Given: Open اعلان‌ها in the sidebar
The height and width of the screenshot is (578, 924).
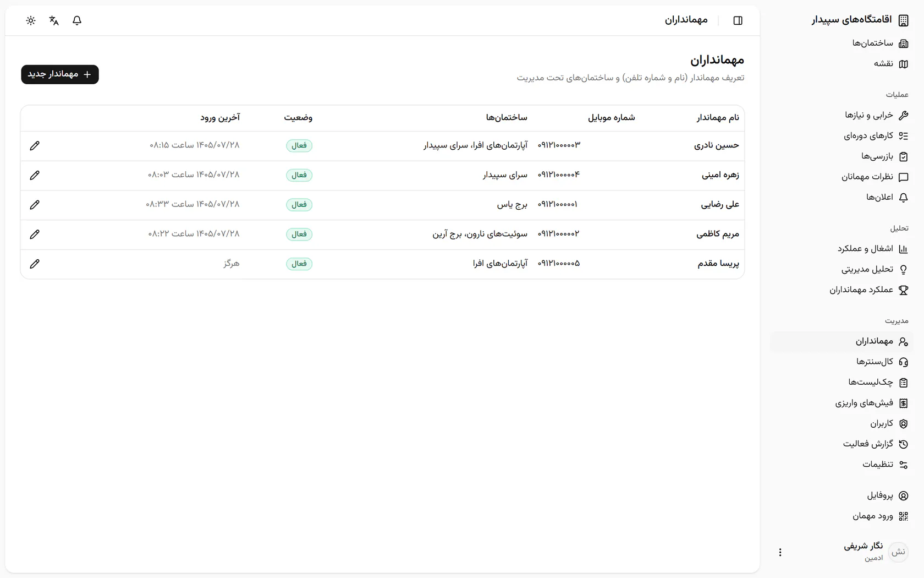Looking at the screenshot, I should (x=842, y=197).
